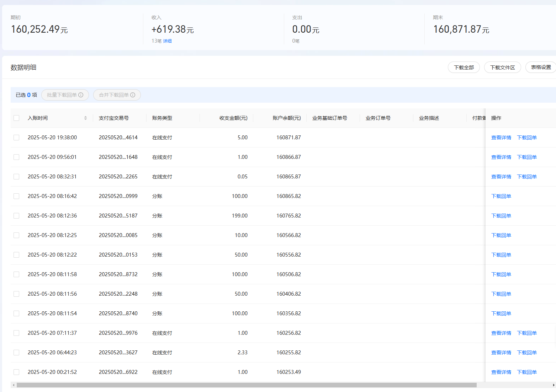Click the 合并下载回单 button
This screenshot has height=392, width=556.
[x=117, y=95]
